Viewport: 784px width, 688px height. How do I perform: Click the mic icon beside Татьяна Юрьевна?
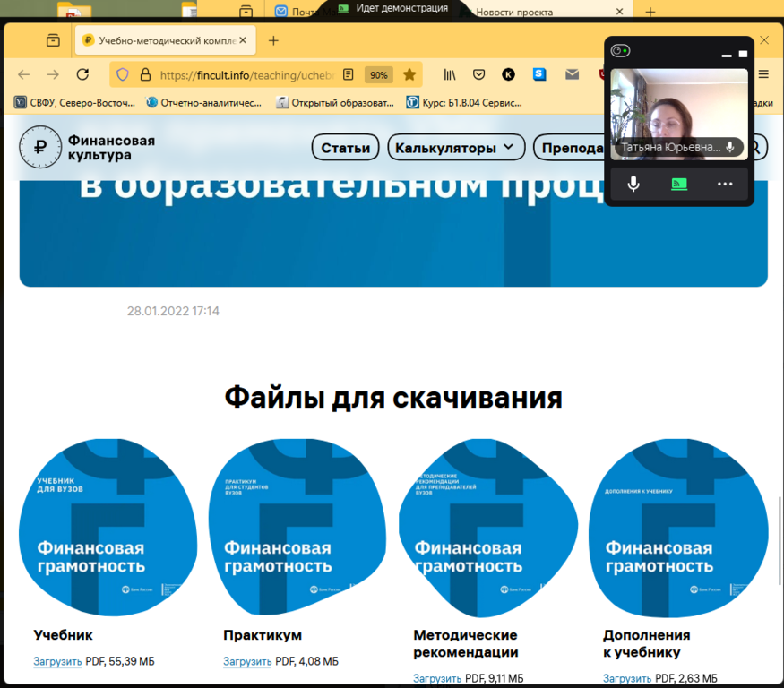tap(730, 147)
